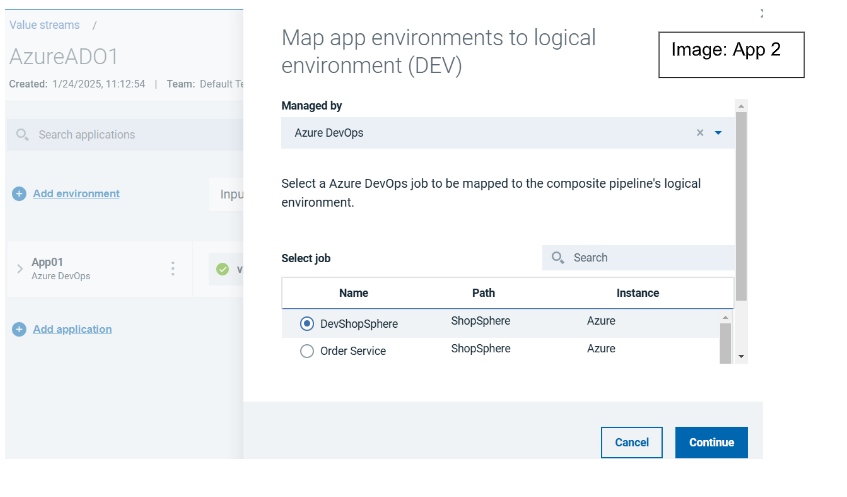Clear the Azure DevOps selection with X
This screenshot has width=847, height=497.
700,133
